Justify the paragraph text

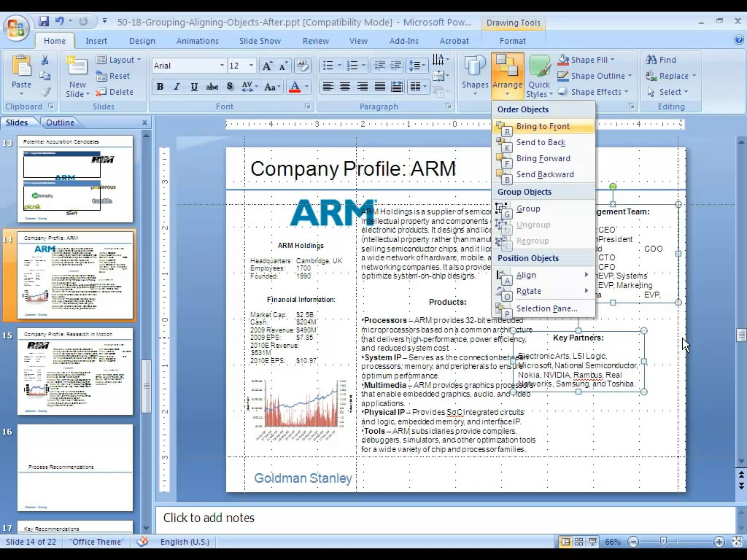point(379,87)
